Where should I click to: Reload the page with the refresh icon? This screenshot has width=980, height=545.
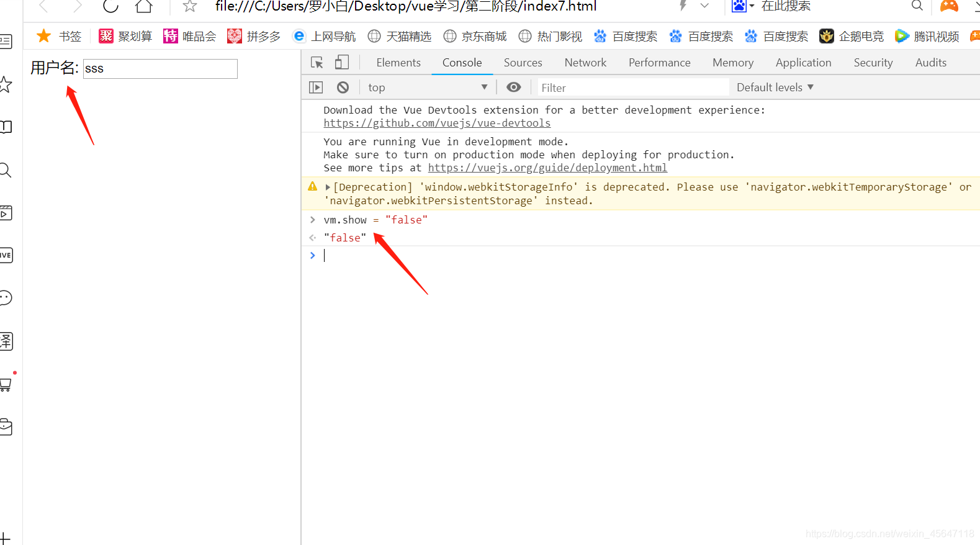point(110,6)
